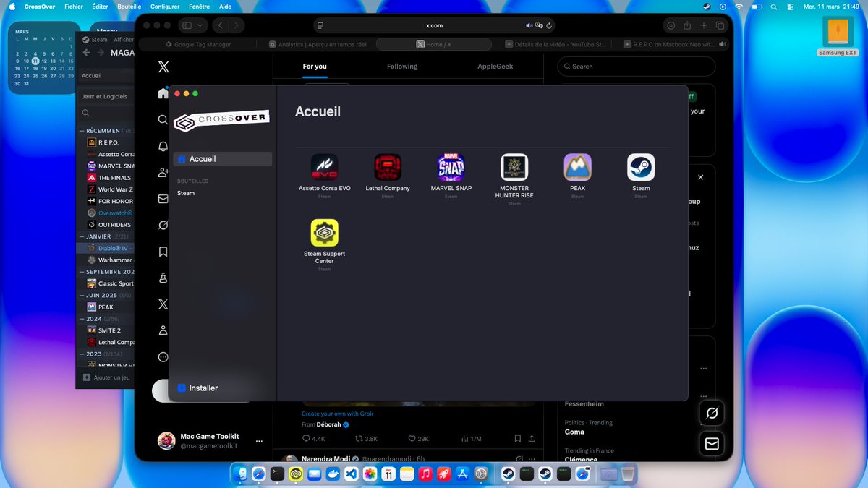
Task: Select Diablo IV in Steam library
Action: [x=105, y=248]
